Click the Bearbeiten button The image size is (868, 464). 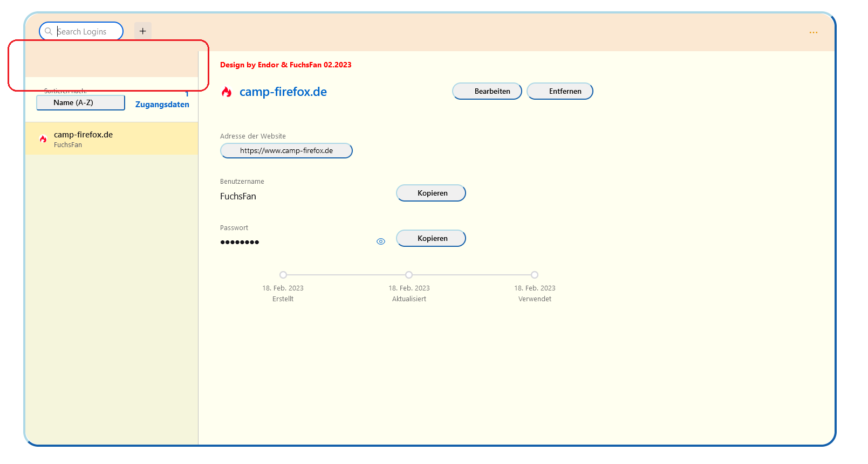click(487, 91)
